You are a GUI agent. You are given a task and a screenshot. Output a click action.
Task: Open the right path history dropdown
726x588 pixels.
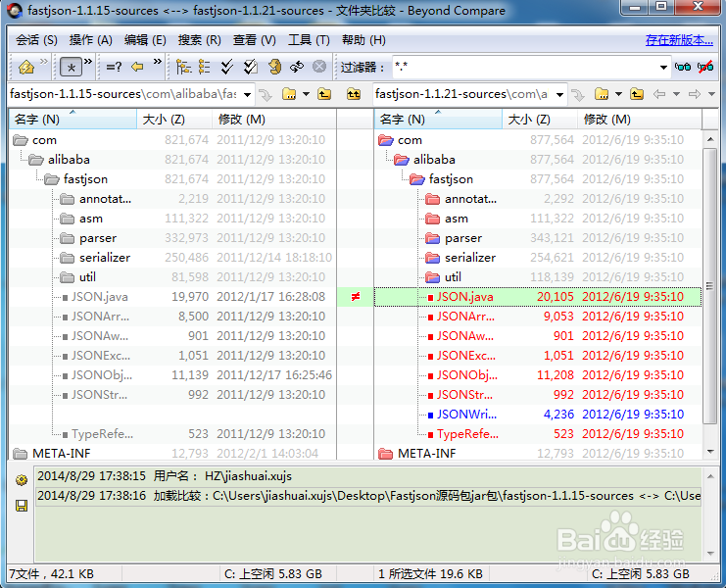[x=559, y=94]
